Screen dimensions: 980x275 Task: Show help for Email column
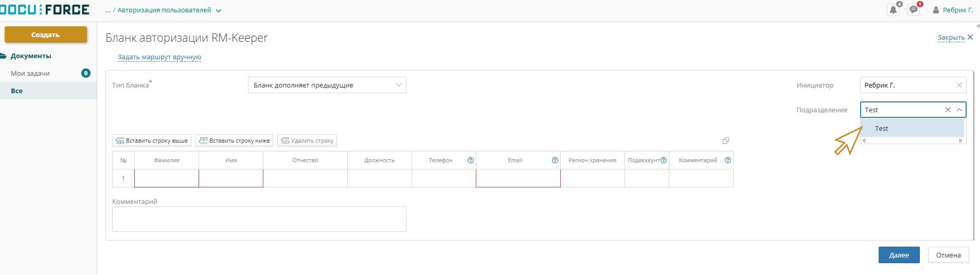[x=555, y=160]
